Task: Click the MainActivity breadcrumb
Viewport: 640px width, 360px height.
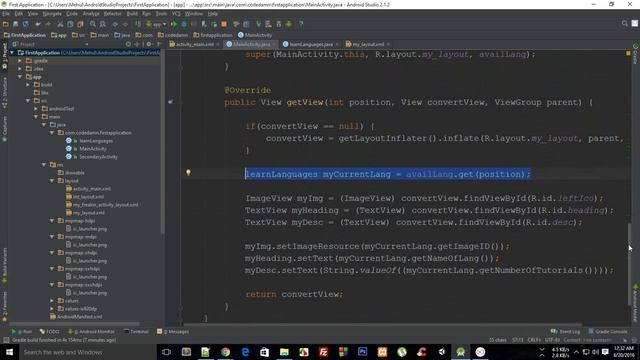Action: (x=255, y=35)
